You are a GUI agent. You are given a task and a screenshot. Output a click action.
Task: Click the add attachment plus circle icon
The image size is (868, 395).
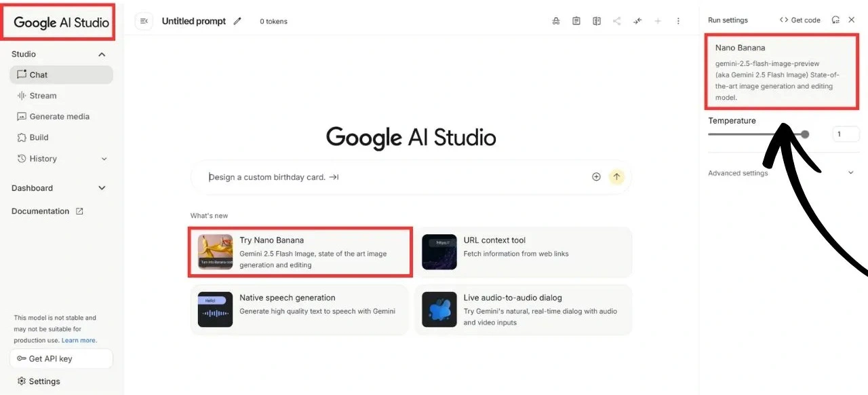click(x=597, y=176)
